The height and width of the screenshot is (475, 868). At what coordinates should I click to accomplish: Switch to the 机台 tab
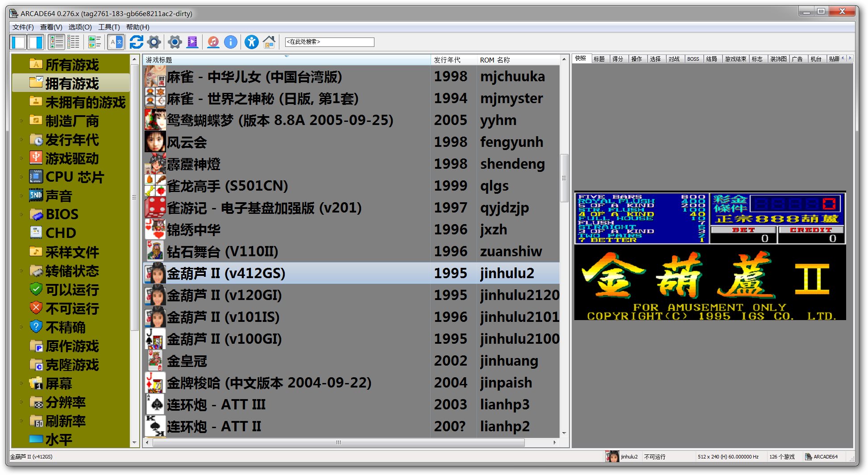816,59
